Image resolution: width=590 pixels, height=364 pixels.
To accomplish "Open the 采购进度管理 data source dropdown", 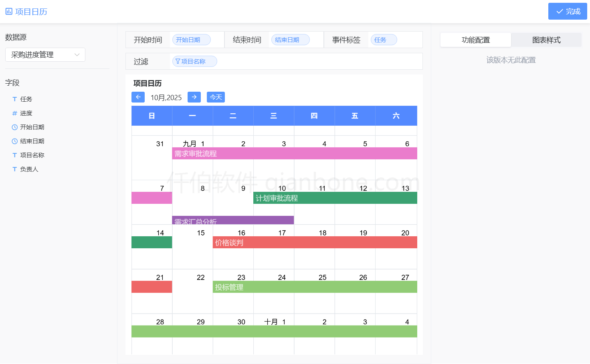I will coord(45,55).
